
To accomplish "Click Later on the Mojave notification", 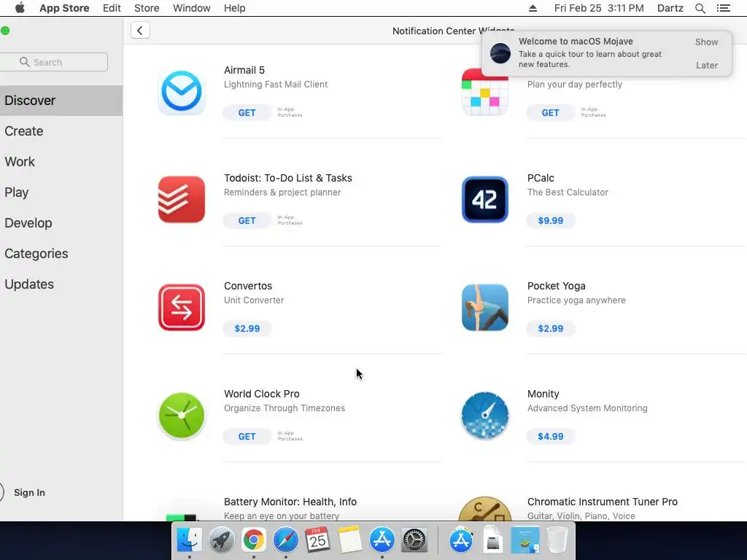I will [x=706, y=65].
